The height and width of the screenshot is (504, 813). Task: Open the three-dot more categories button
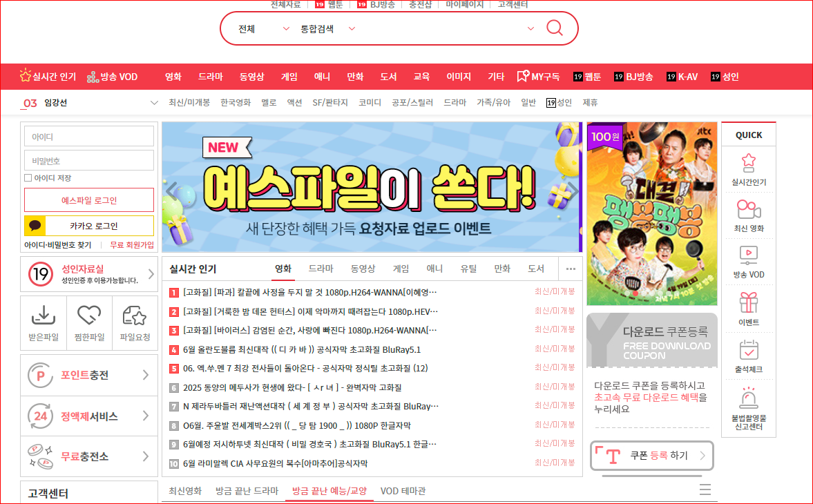coord(571,269)
